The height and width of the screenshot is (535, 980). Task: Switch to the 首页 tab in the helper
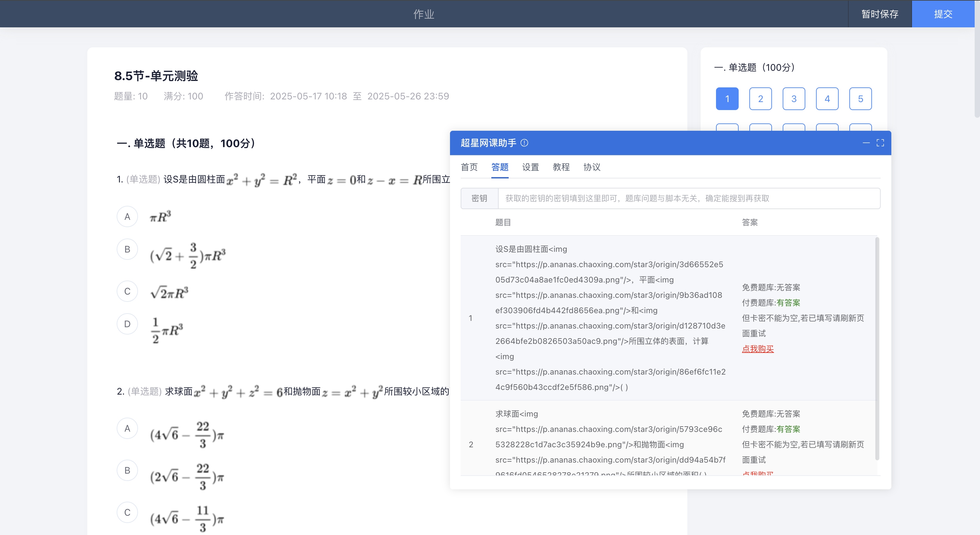(x=469, y=167)
